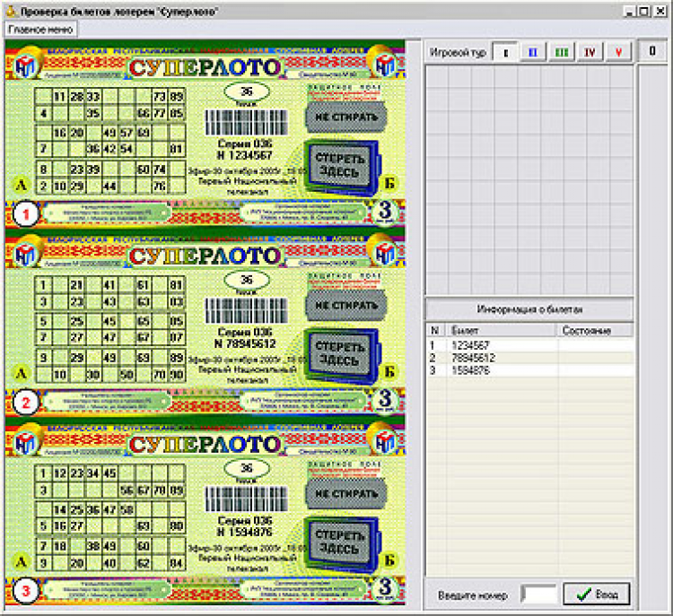Screen dimensions: 673x616
Task: Click the red circled 2 ticket marker
Action: [26, 403]
